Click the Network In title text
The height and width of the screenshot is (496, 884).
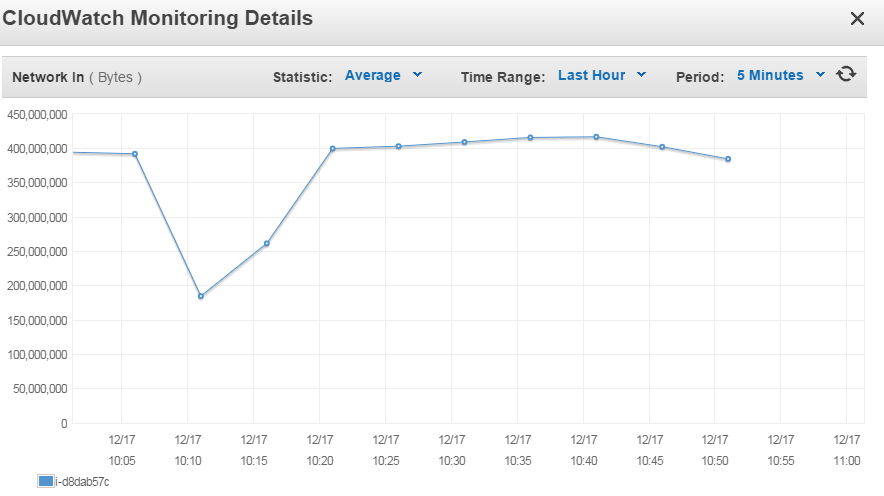pos(48,77)
